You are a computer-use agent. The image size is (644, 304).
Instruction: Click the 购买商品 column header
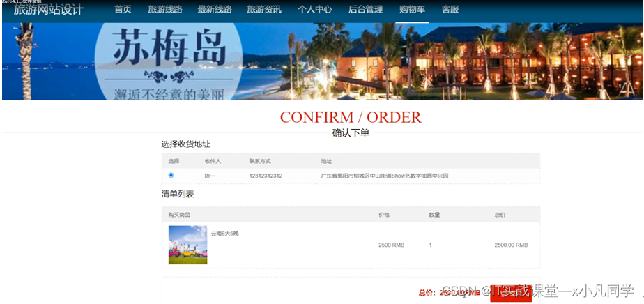click(179, 215)
